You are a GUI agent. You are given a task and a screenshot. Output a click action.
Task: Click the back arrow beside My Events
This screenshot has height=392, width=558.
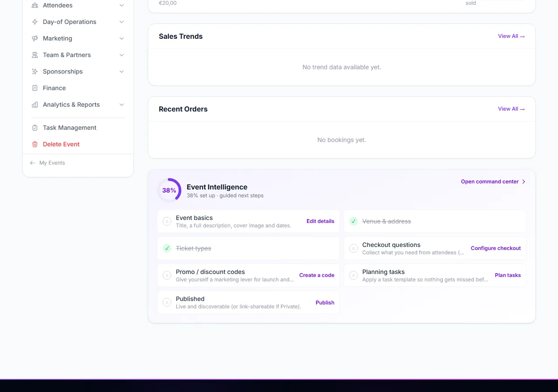pyautogui.click(x=33, y=163)
